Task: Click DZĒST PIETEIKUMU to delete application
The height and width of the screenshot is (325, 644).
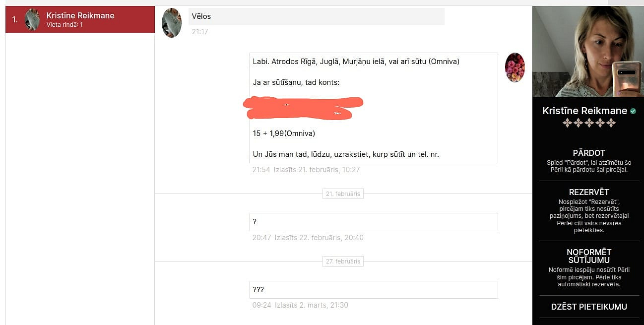Action: point(589,307)
